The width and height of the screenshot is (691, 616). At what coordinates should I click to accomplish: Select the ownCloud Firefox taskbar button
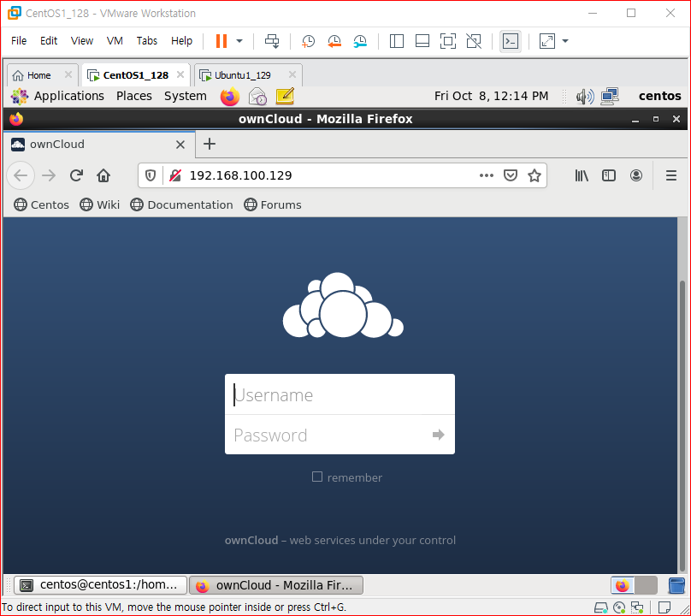[276, 585]
